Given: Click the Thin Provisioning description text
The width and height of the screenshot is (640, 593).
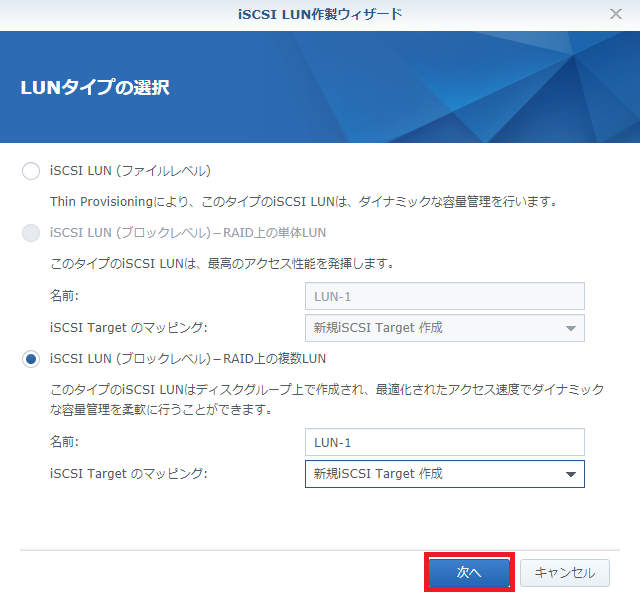Looking at the screenshot, I should pyautogui.click(x=302, y=202).
